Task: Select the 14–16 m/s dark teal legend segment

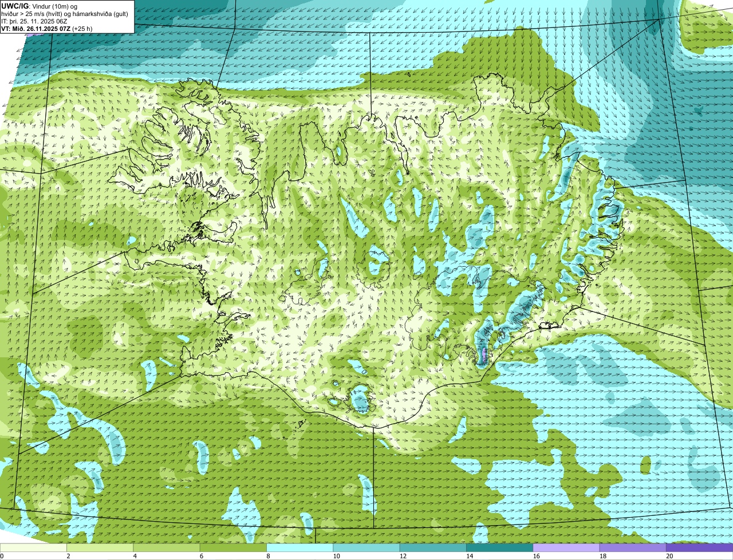Action: [x=499, y=548]
